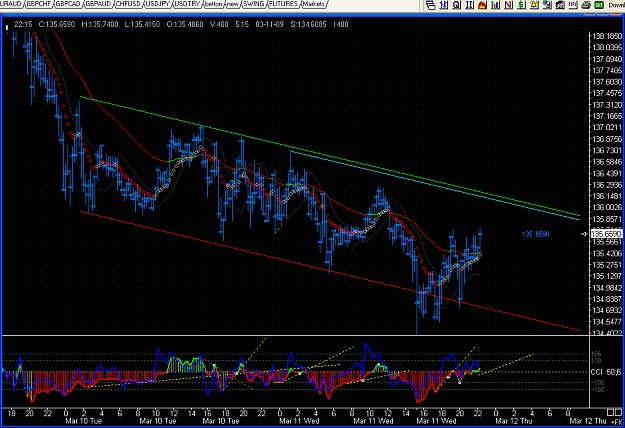Image resolution: width=625 pixels, height=428 pixels.
Task: Click the H:135.7400 high value in header
Action: pyautogui.click(x=100, y=24)
